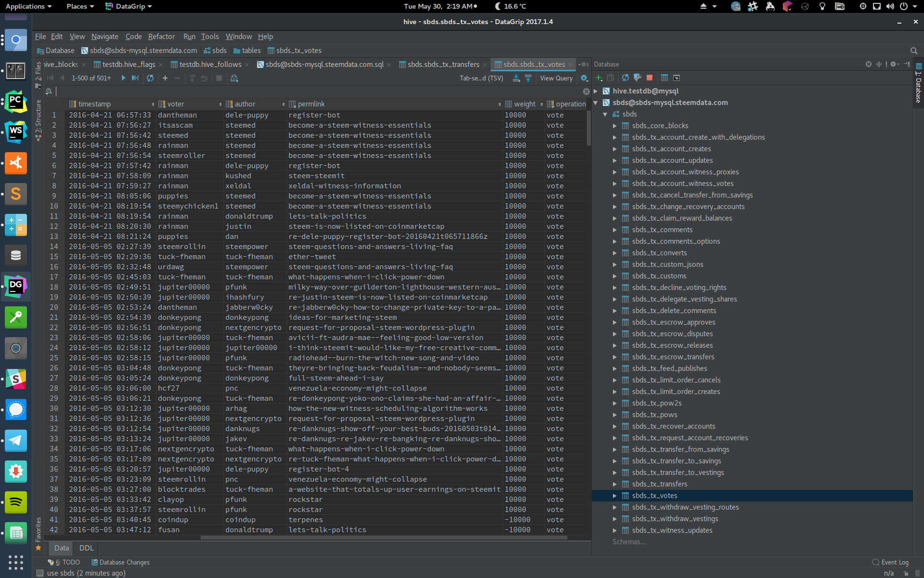Focus the row filter input field
The width and height of the screenshot is (924, 578).
point(318,92)
